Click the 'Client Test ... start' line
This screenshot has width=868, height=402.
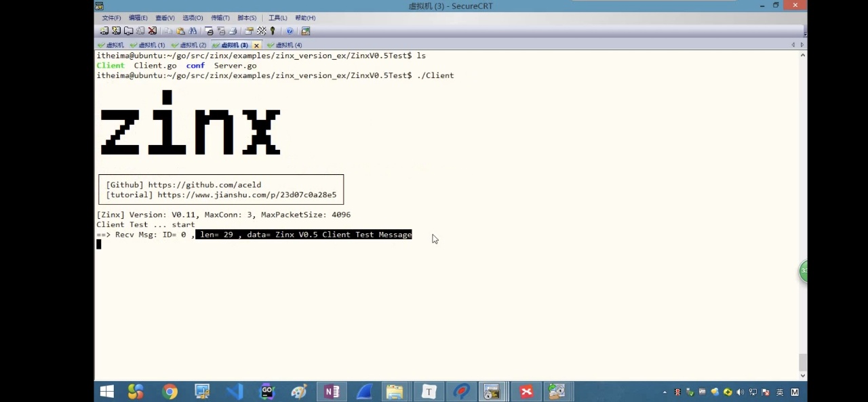(146, 224)
